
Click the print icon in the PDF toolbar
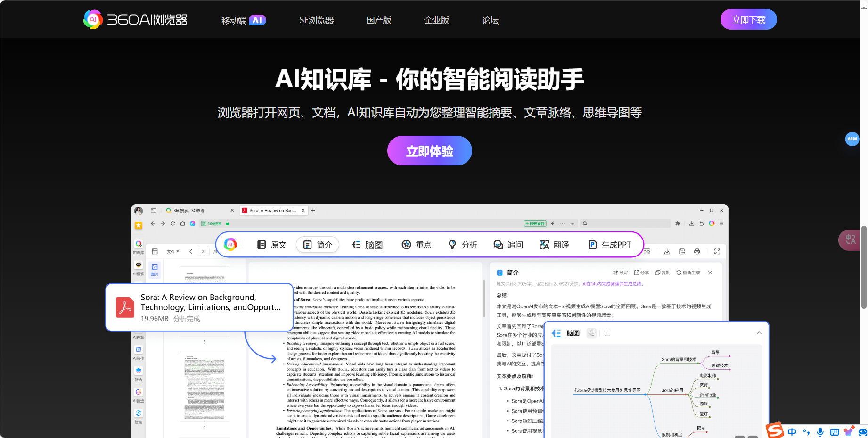[x=697, y=251]
